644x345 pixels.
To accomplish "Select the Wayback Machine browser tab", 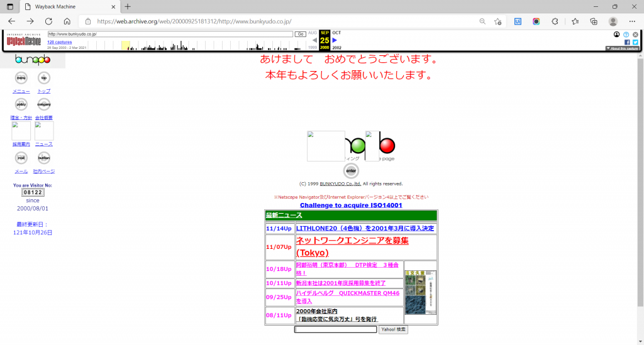I will [x=69, y=6].
